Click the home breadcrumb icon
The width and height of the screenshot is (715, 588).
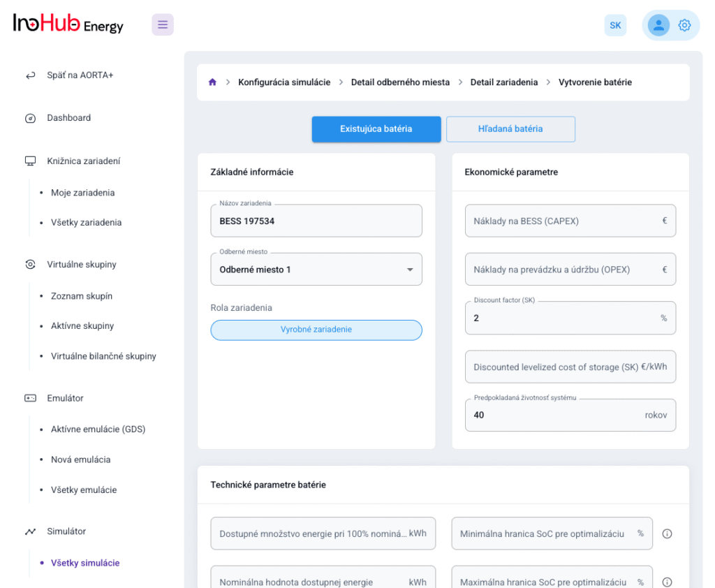click(212, 82)
